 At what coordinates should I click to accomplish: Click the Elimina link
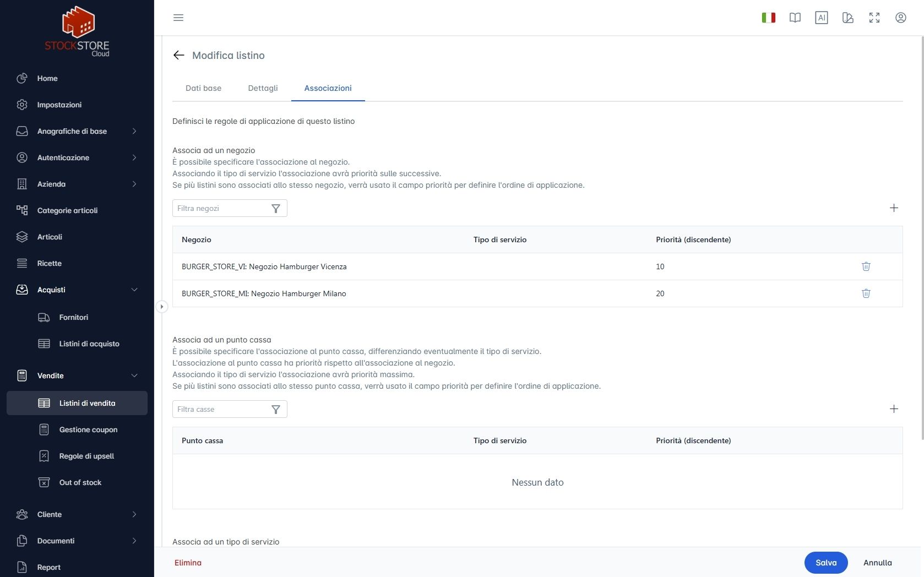coord(188,563)
